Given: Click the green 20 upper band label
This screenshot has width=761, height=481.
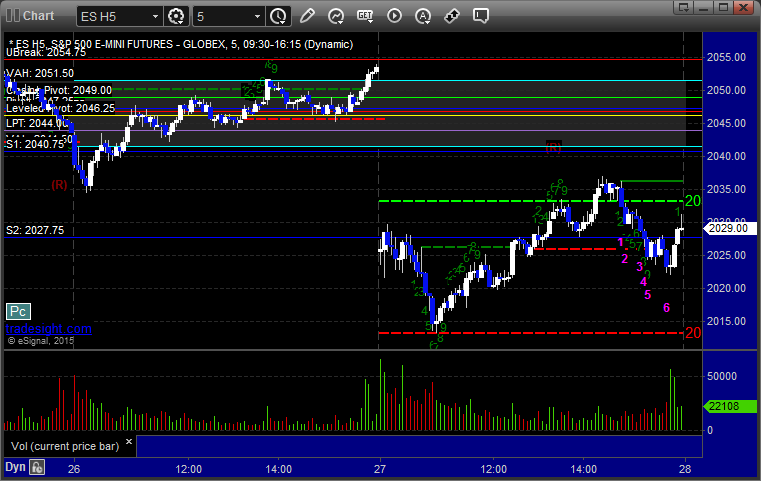Looking at the screenshot, I should click(693, 200).
